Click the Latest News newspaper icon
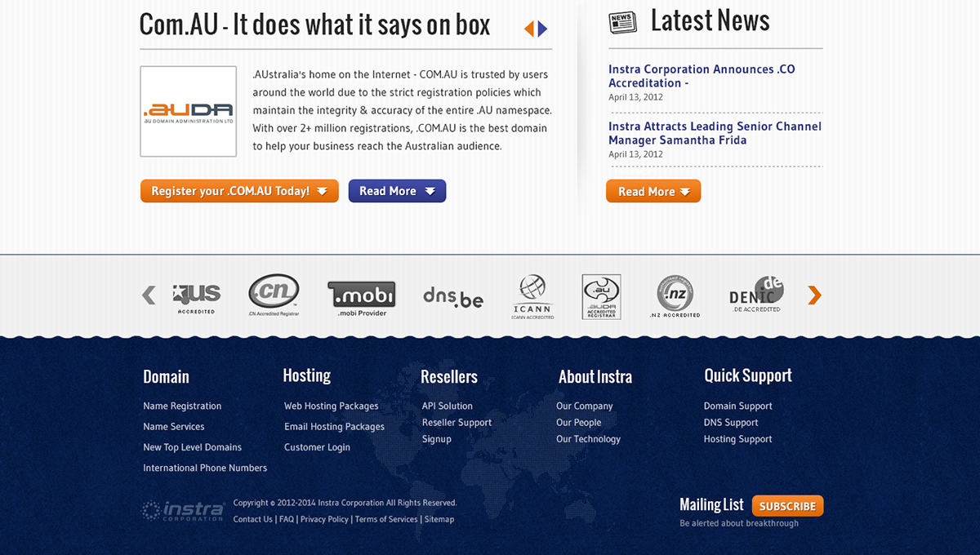The width and height of the screenshot is (980, 555). (623, 22)
